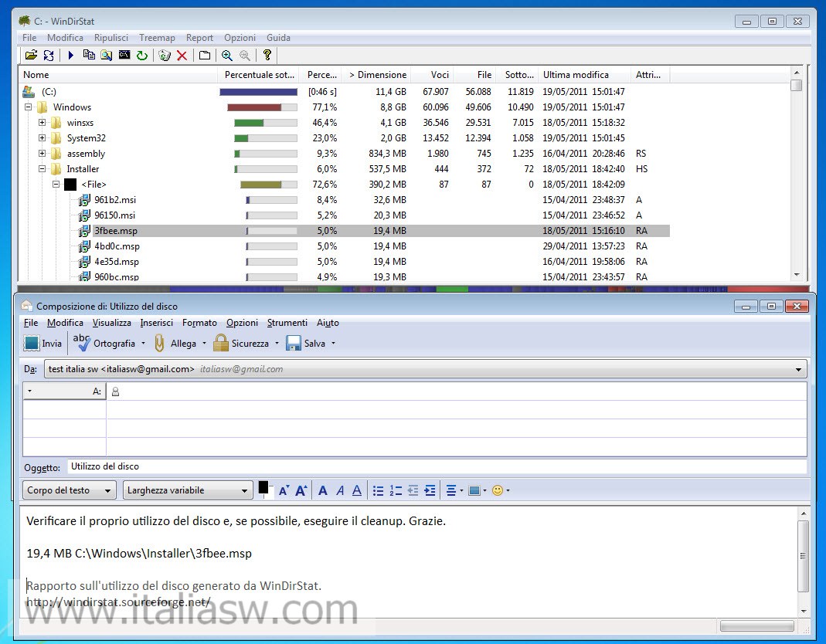Click the greyed Zoom Out magnifier icon

tap(244, 55)
